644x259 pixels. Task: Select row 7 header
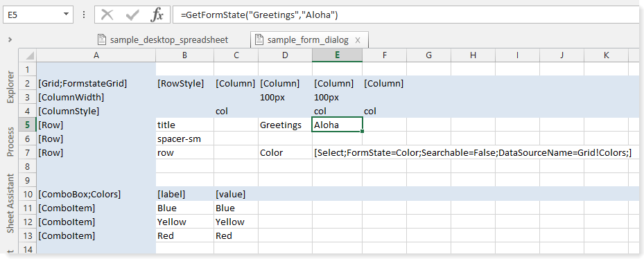pos(28,152)
